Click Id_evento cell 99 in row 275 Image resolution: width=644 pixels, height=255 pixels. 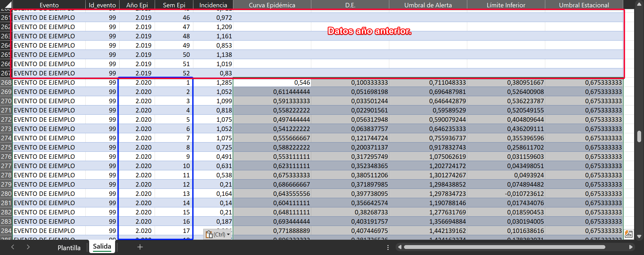pos(102,147)
